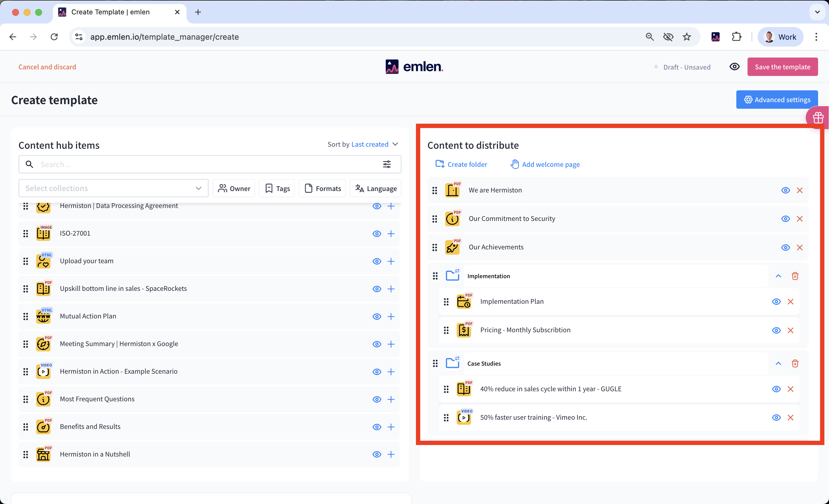Screen dimensions: 829x504
Task: Grab drag handle of Our Achievements
Action: coord(435,247)
